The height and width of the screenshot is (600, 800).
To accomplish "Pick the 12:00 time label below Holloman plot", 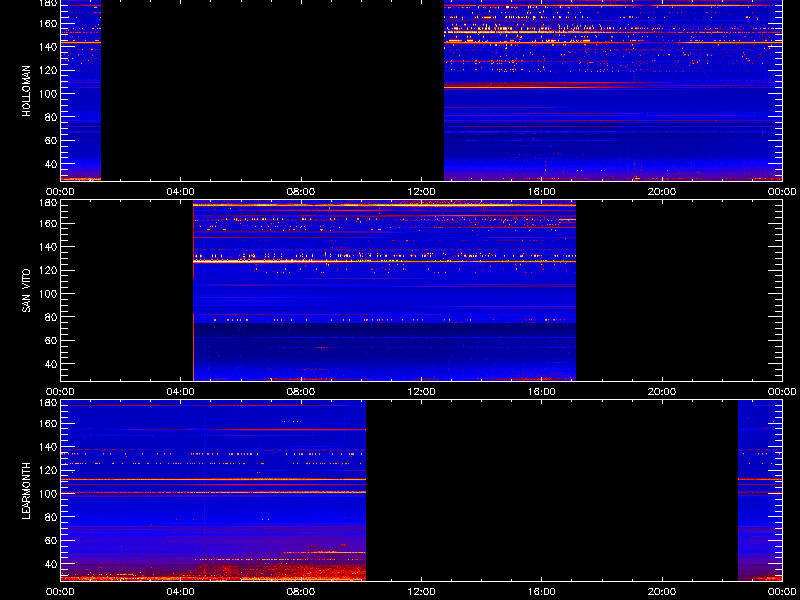I will coord(421,192).
